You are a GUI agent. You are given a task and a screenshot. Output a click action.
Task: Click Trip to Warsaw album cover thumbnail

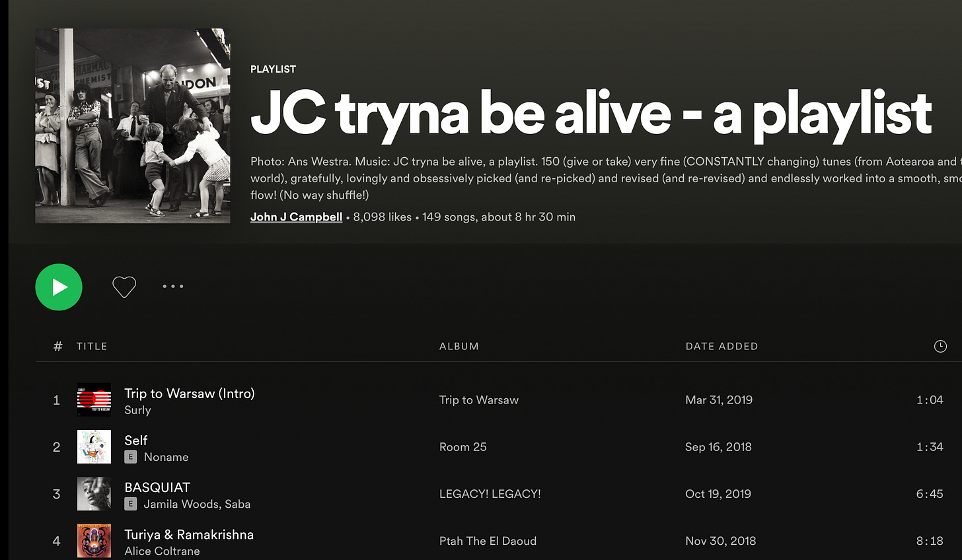pyautogui.click(x=94, y=400)
